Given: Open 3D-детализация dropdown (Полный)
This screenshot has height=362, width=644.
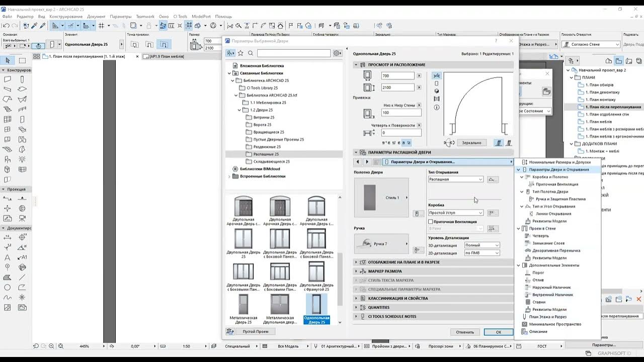Looking at the screenshot, I should [x=482, y=245].
